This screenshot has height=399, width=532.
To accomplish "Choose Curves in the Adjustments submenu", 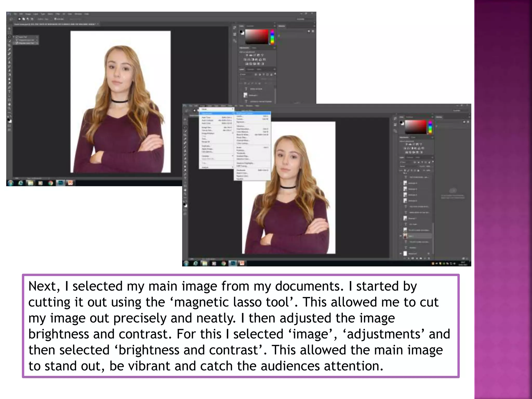I will click(252, 119).
